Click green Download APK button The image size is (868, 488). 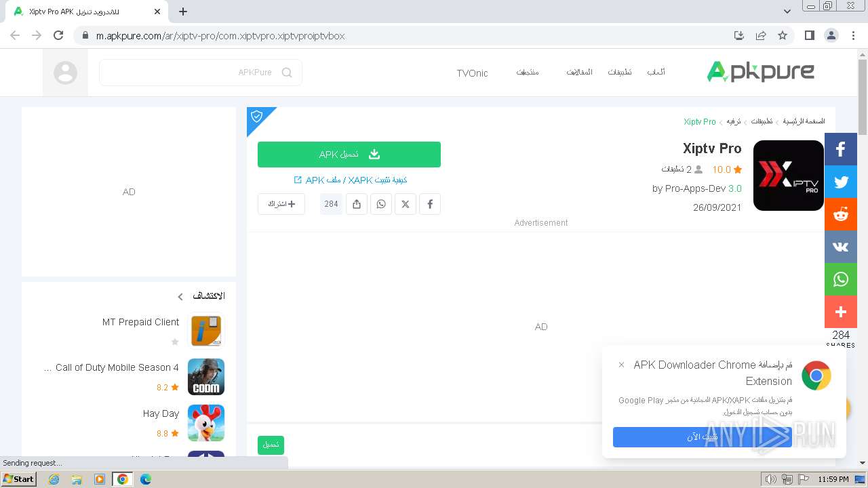pos(349,155)
